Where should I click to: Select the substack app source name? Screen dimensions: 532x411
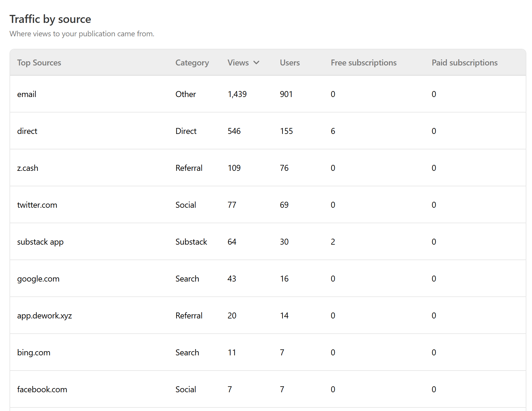click(40, 242)
